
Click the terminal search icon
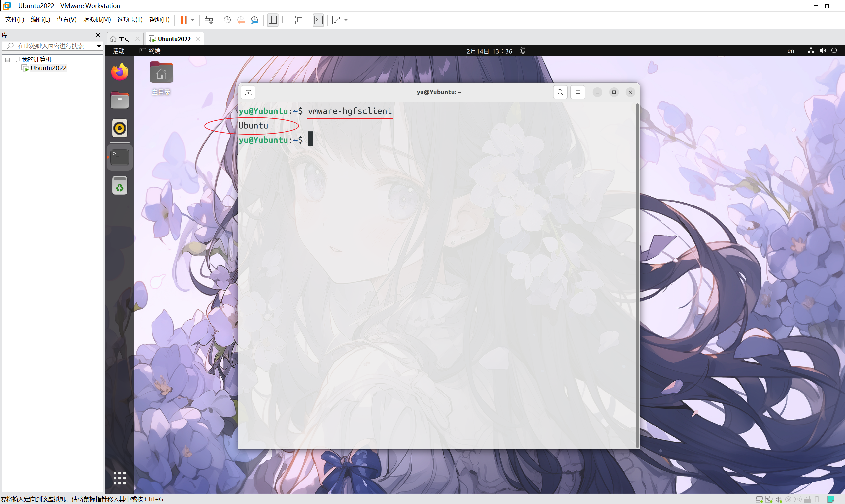coord(560,92)
